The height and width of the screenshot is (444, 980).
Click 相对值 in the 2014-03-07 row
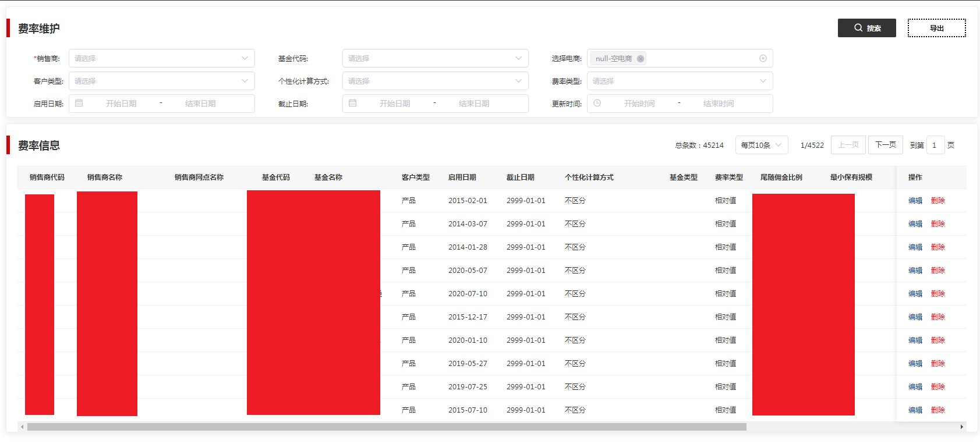point(726,224)
